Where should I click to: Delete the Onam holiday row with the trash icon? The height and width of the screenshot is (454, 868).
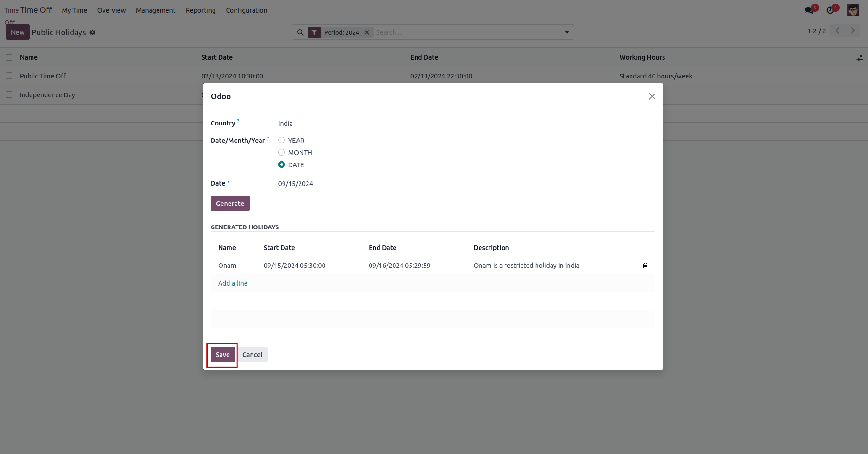click(645, 266)
